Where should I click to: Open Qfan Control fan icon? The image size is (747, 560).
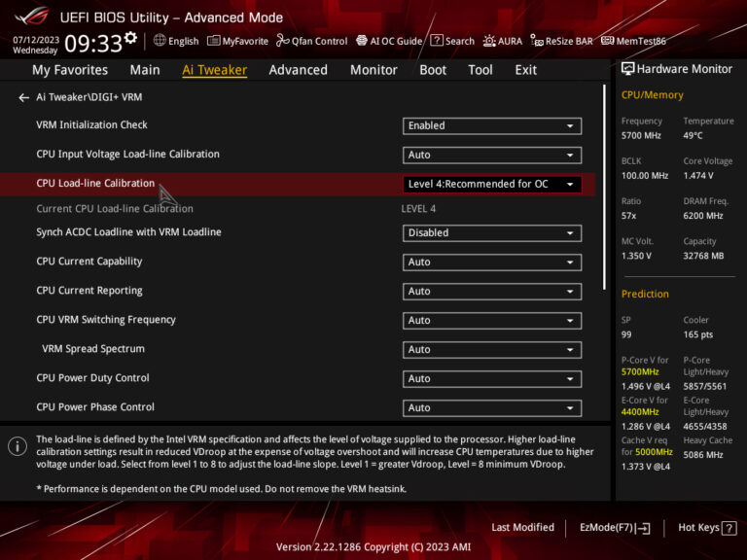coord(283,41)
